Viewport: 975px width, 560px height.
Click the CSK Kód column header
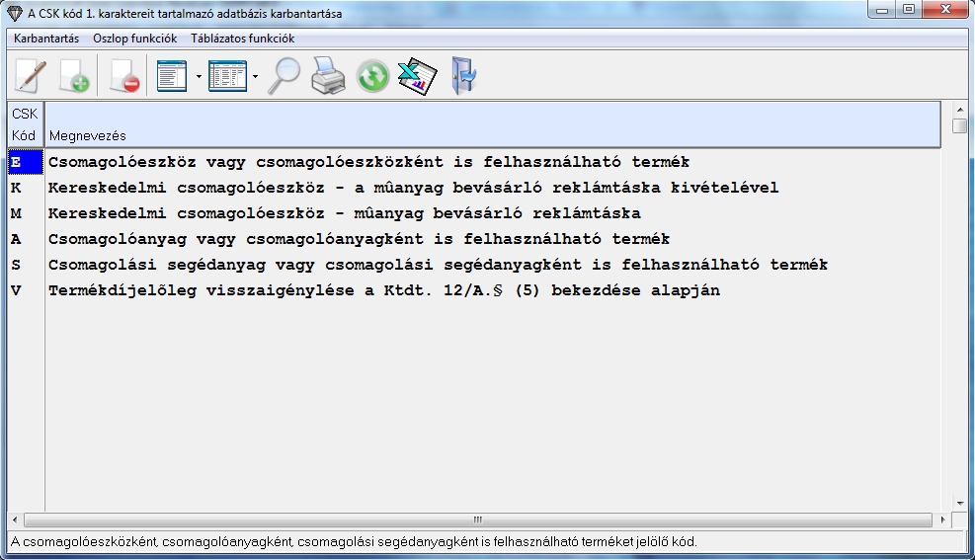click(25, 124)
